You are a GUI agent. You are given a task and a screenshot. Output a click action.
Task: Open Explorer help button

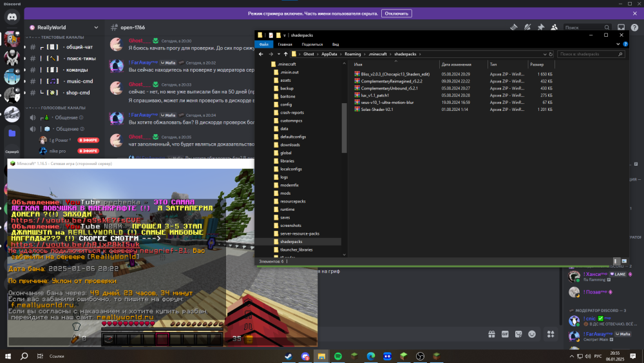(x=625, y=44)
